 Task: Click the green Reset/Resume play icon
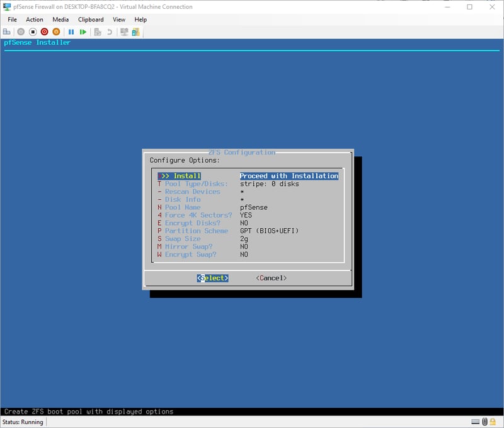pyautogui.click(x=83, y=32)
